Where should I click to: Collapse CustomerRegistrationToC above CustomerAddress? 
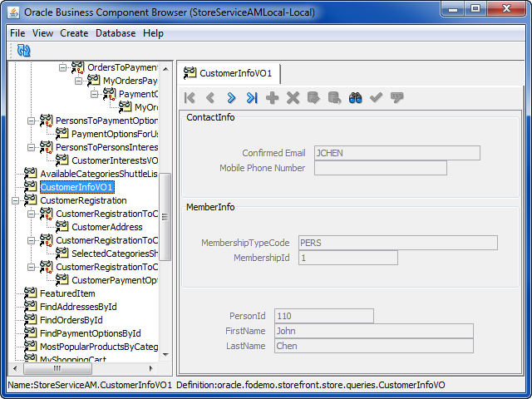[31, 214]
